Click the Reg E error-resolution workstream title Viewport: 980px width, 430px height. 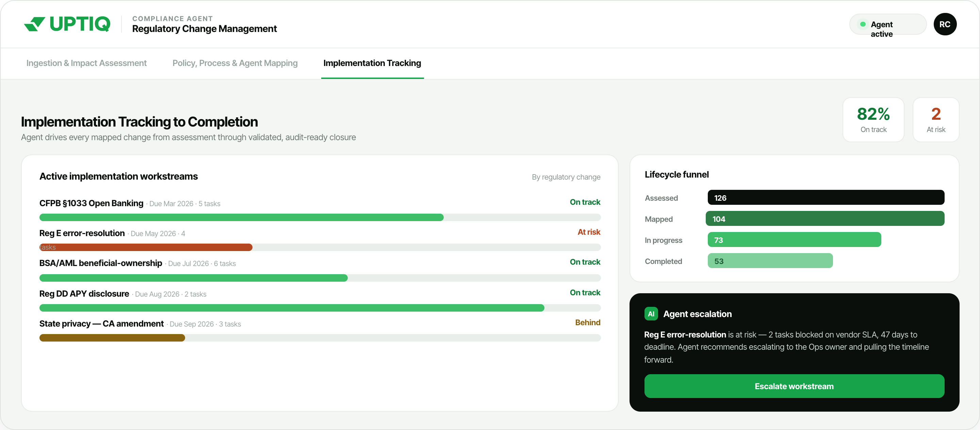82,233
